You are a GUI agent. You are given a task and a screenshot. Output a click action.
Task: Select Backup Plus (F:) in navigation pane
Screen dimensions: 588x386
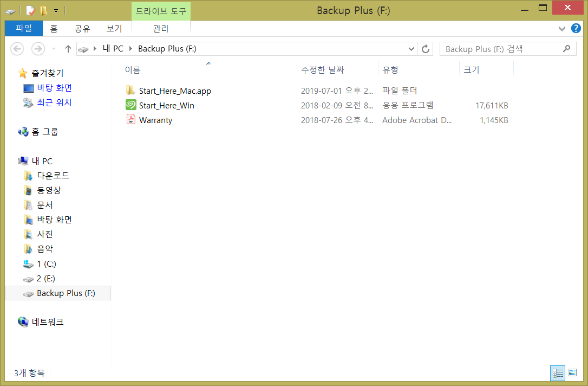point(58,293)
